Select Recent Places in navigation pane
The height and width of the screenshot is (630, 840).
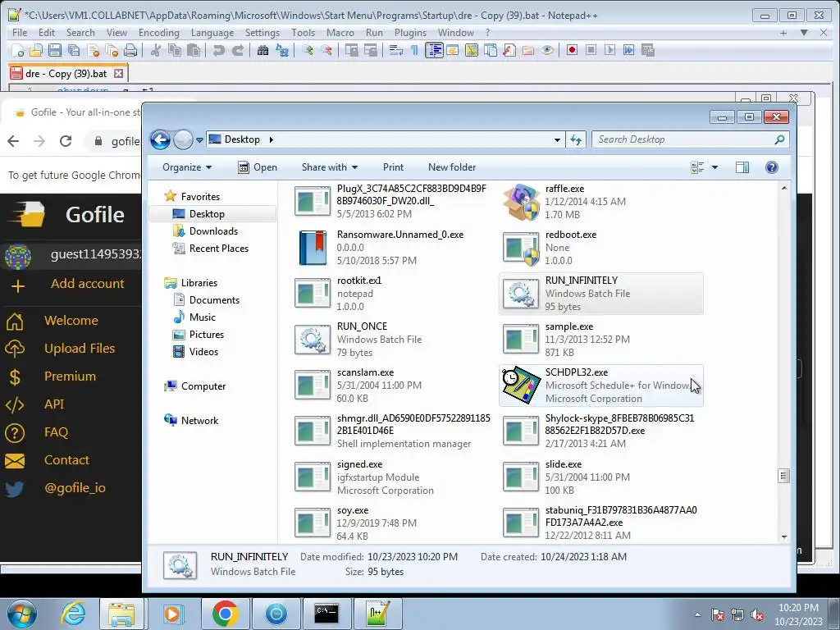click(218, 248)
